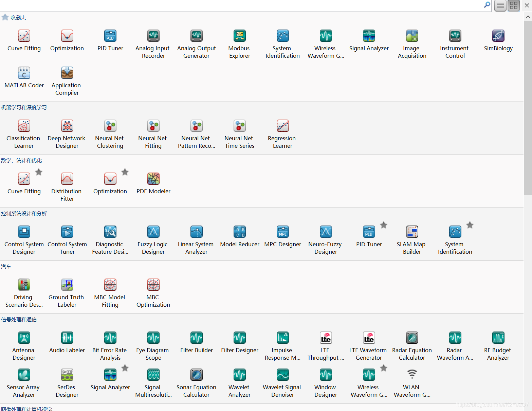The width and height of the screenshot is (532, 411).
Task: Switch the gallery to list view
Action: [500, 5]
